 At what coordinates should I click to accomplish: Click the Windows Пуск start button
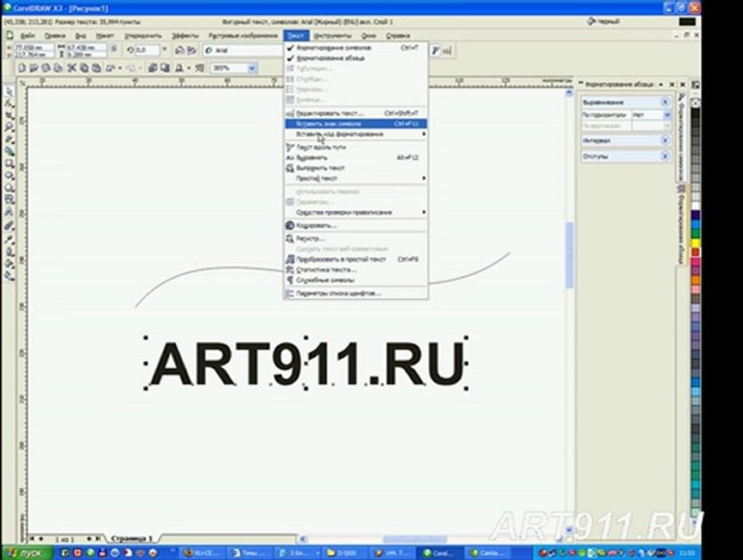click(x=26, y=553)
